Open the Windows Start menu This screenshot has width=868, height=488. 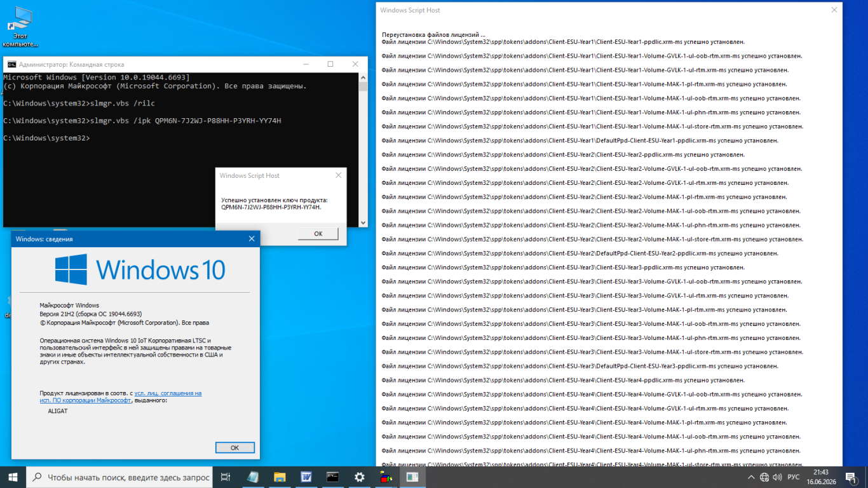pos(13,477)
